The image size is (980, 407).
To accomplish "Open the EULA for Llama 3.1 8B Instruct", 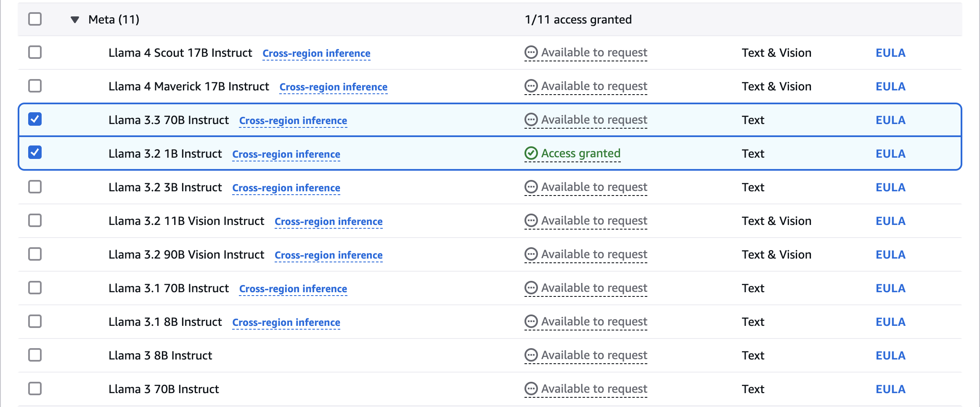I will pos(890,322).
